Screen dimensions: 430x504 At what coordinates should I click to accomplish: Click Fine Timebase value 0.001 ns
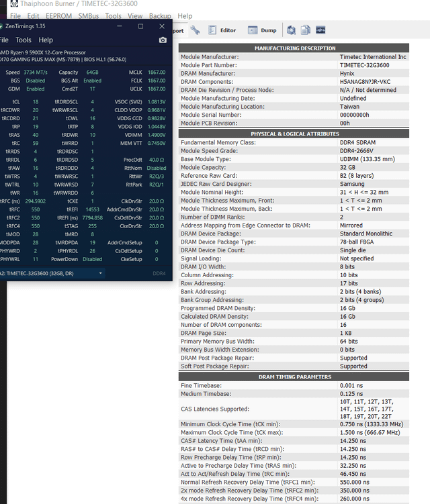[x=351, y=385]
